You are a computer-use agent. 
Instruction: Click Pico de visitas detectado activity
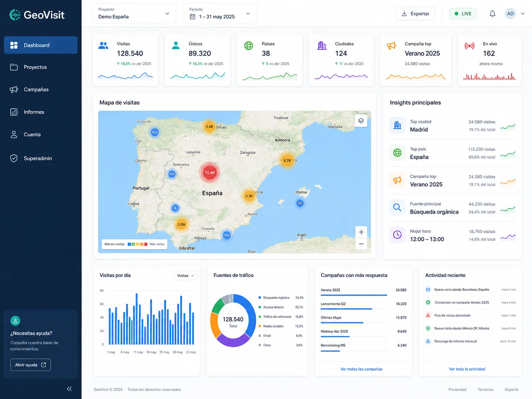[470, 315]
